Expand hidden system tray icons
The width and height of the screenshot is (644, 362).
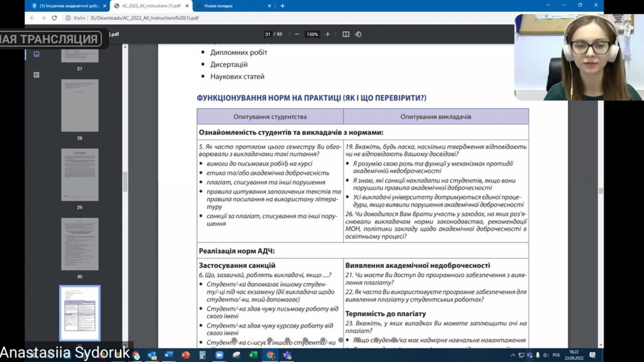(513, 355)
